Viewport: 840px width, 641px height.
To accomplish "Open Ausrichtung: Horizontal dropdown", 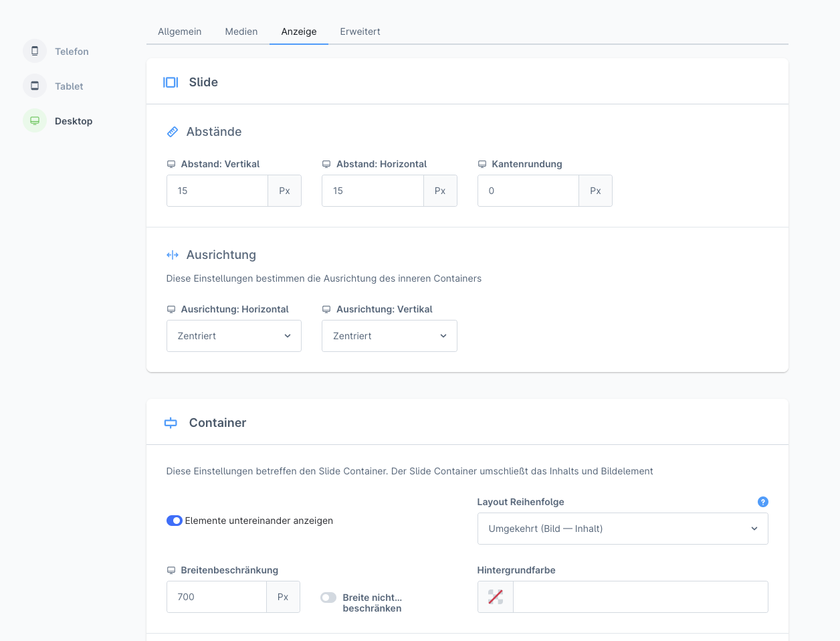I will pyautogui.click(x=233, y=336).
